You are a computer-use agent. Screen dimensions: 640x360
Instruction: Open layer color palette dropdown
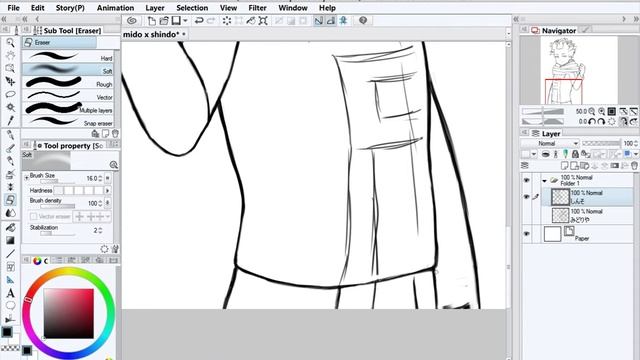click(533, 154)
